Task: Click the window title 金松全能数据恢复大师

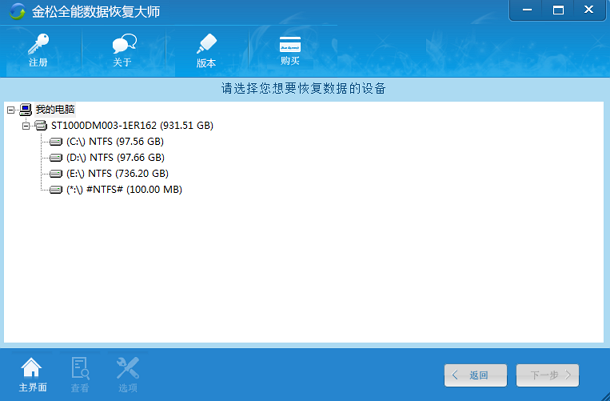Action: point(96,12)
